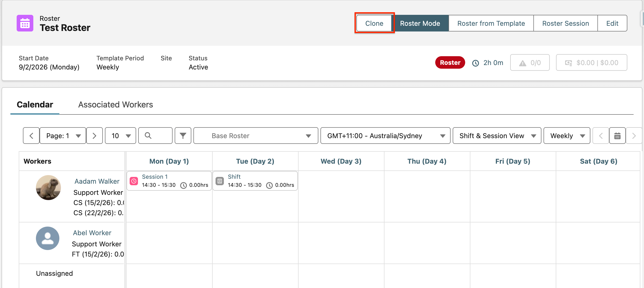
Task: Click the filter funnel icon
Action: pyautogui.click(x=183, y=136)
